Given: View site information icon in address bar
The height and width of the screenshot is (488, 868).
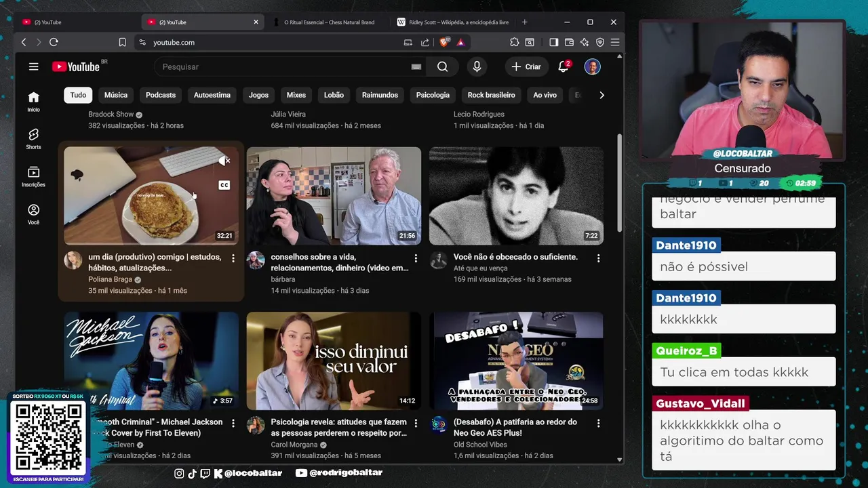Looking at the screenshot, I should click(x=142, y=42).
